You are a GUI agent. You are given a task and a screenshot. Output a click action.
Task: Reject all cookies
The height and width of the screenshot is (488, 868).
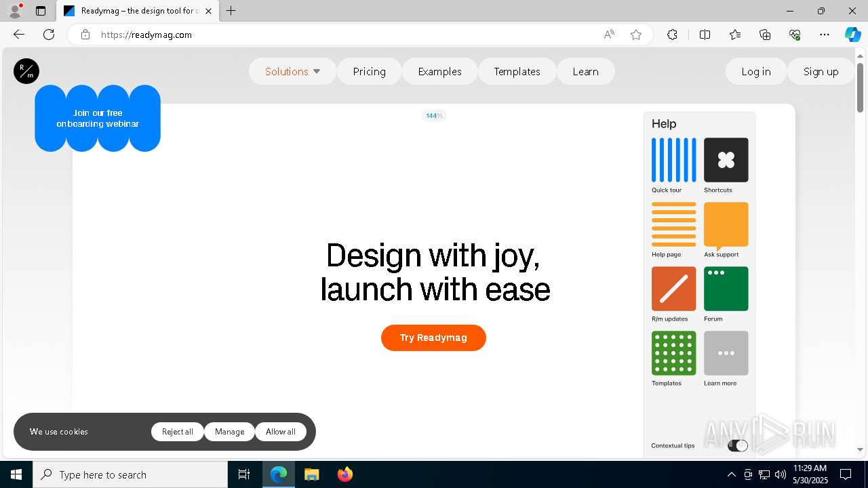pyautogui.click(x=177, y=432)
